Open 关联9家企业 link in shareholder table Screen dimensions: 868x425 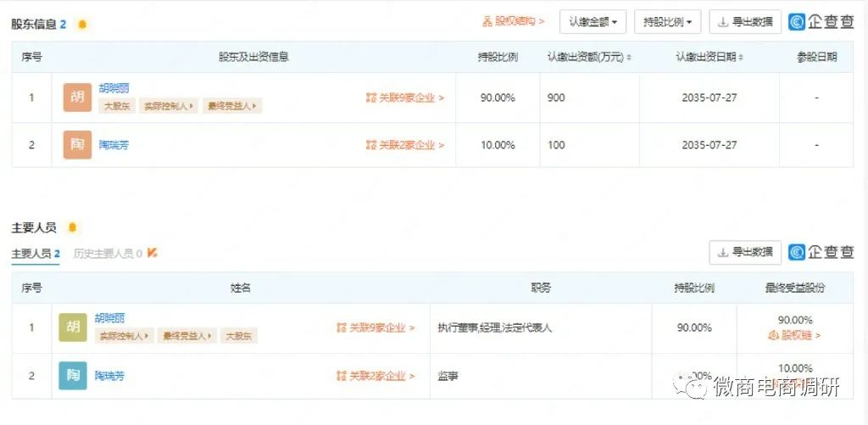[x=405, y=98]
